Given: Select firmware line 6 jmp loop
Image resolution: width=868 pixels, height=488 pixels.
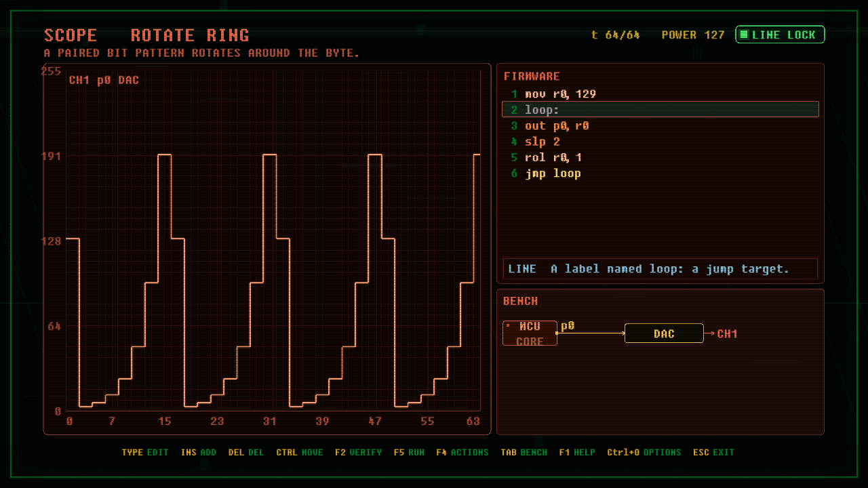Looking at the screenshot, I should (x=660, y=174).
